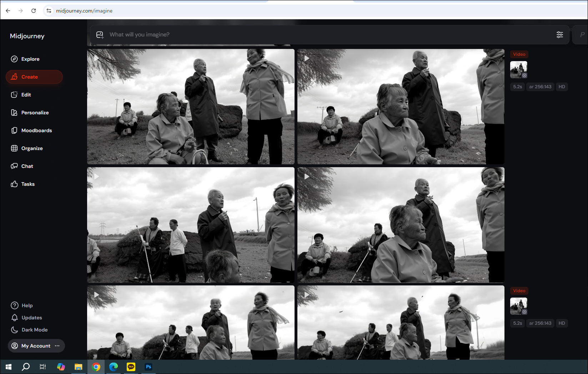588x374 pixels.
Task: Click the add image icon in the prompt bar
Action: 100,35
